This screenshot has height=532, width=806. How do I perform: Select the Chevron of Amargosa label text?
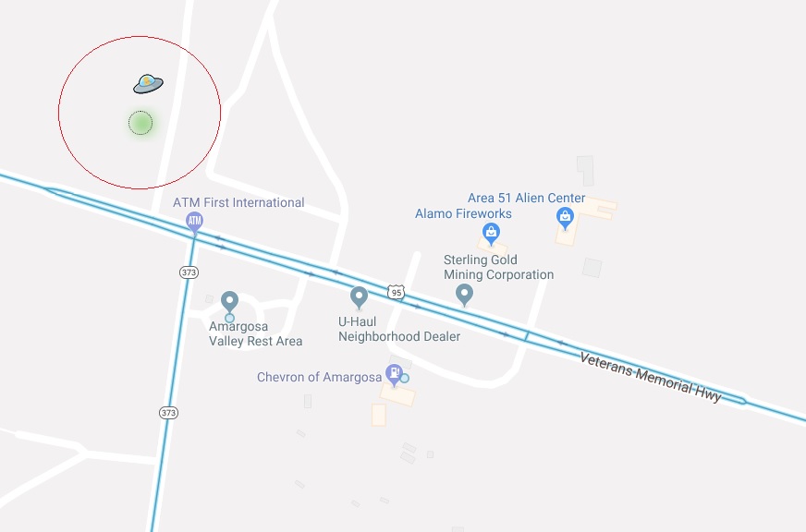(319, 377)
